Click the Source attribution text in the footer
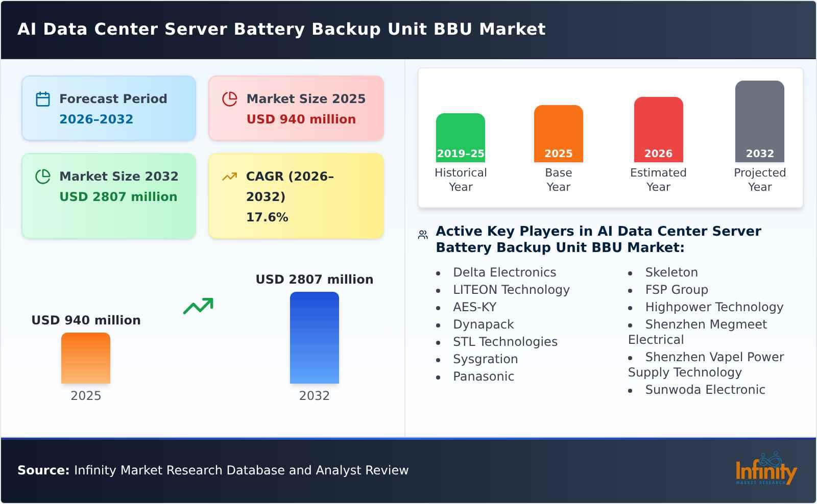This screenshot has width=817, height=504. coord(212,471)
